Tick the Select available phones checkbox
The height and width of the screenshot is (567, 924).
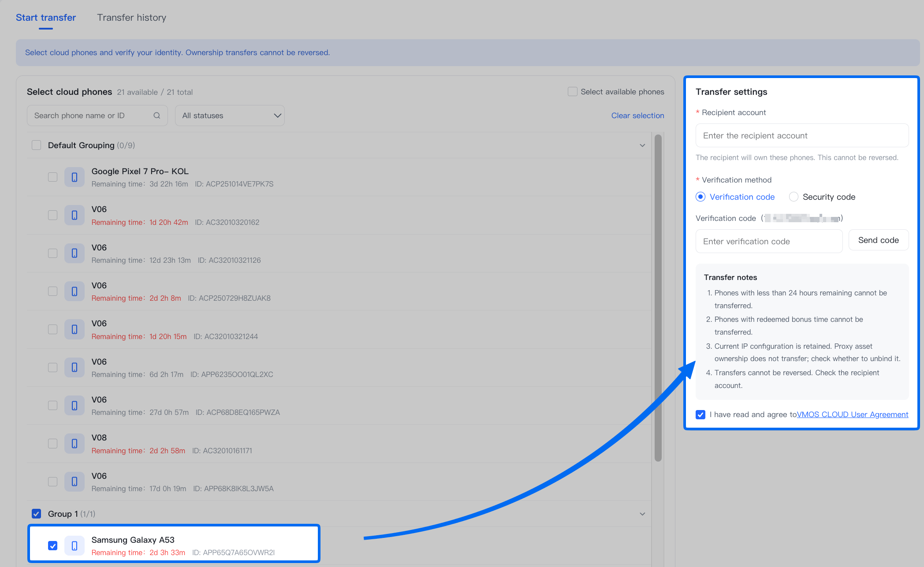point(573,92)
